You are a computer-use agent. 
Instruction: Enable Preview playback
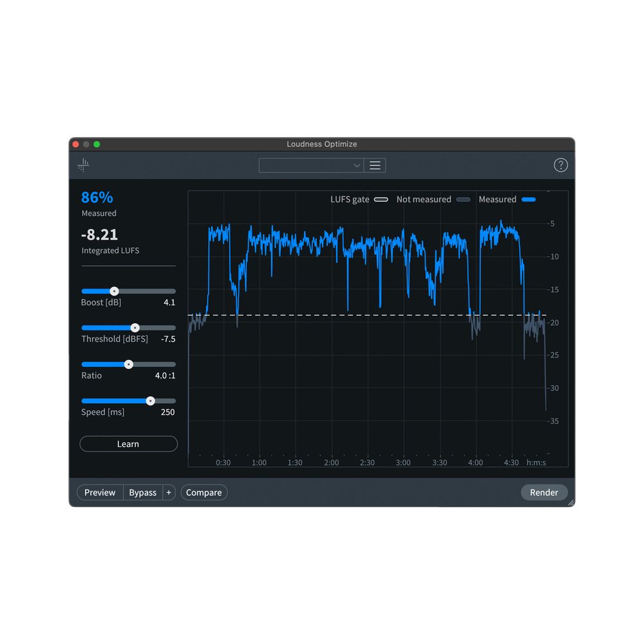click(99, 492)
